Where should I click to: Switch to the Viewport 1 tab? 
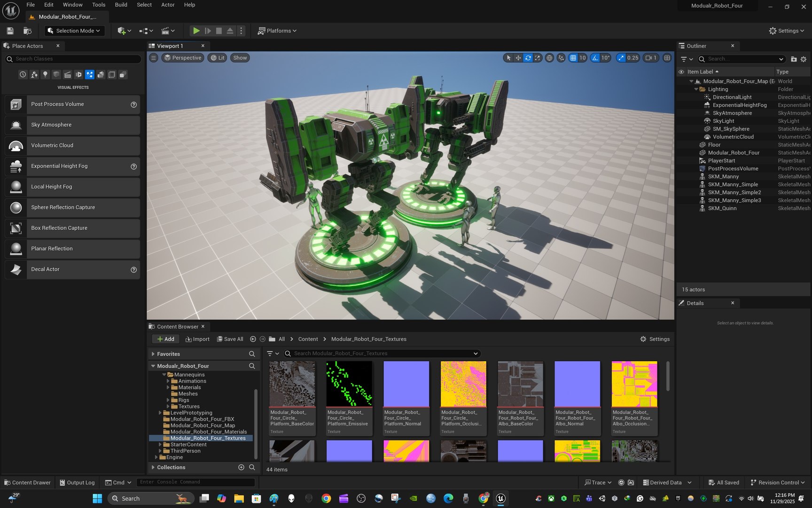[x=170, y=46]
